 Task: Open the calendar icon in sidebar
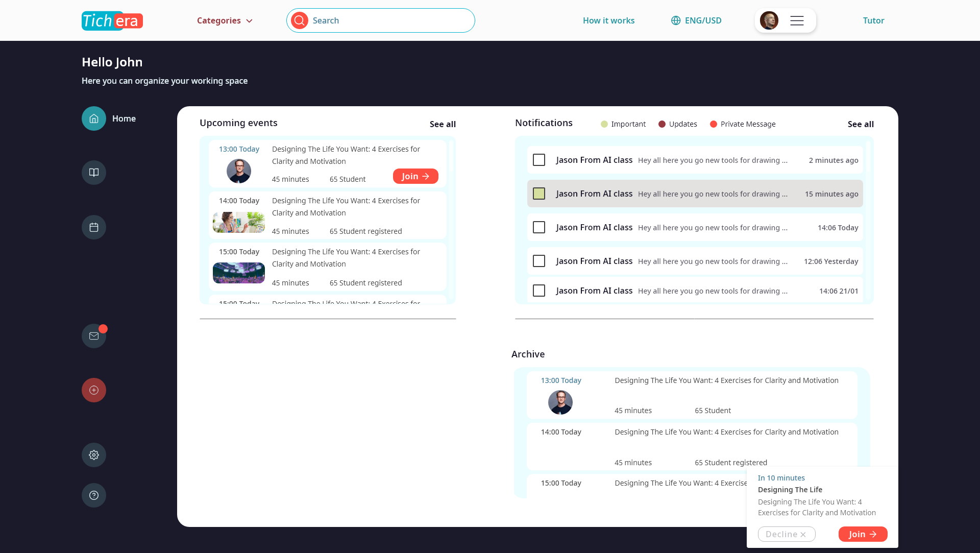(94, 227)
